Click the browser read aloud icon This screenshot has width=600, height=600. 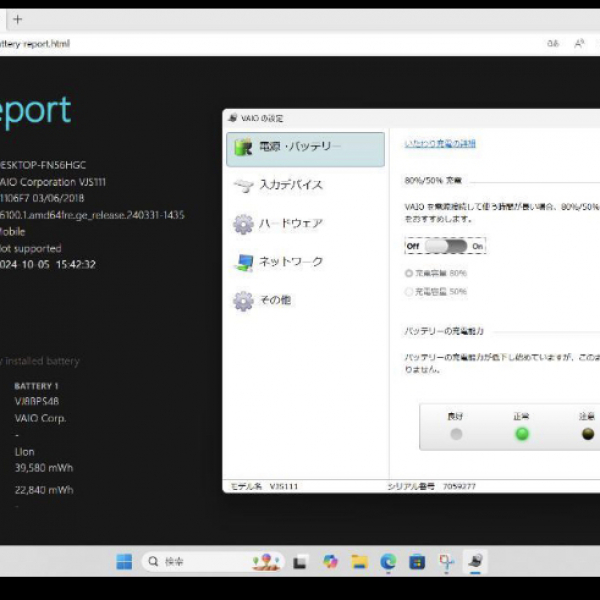pyautogui.click(x=579, y=44)
